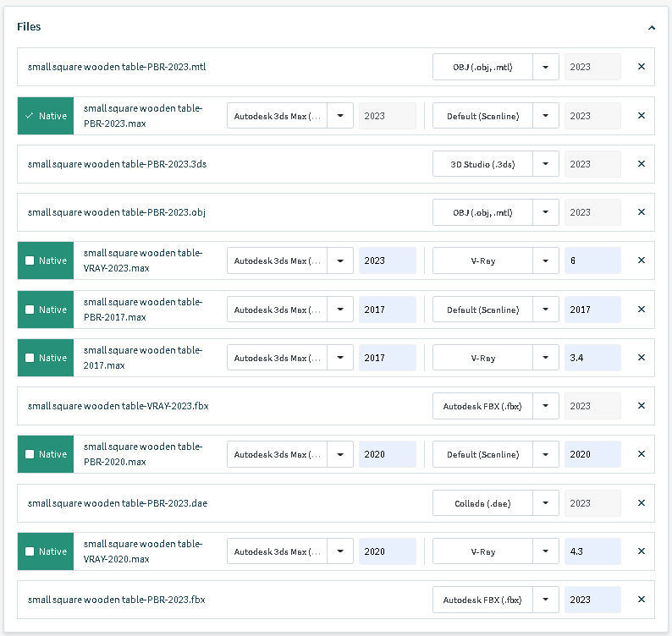672x636 pixels.
Task: Delete the VRAY-2020.max file entry
Action: [x=641, y=551]
